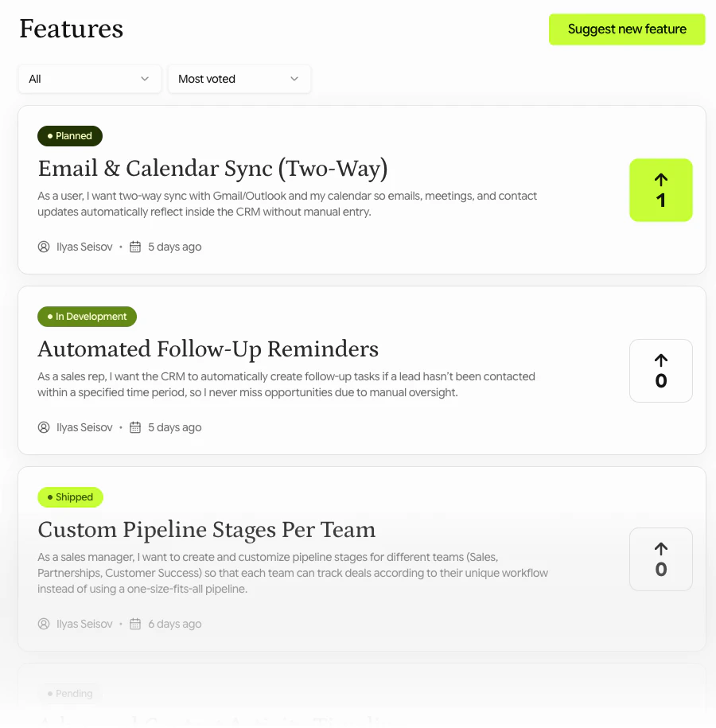The image size is (716, 728).
Task: Click the avatar icon on Automated Follow-Up Reminders card
Action: (43, 427)
